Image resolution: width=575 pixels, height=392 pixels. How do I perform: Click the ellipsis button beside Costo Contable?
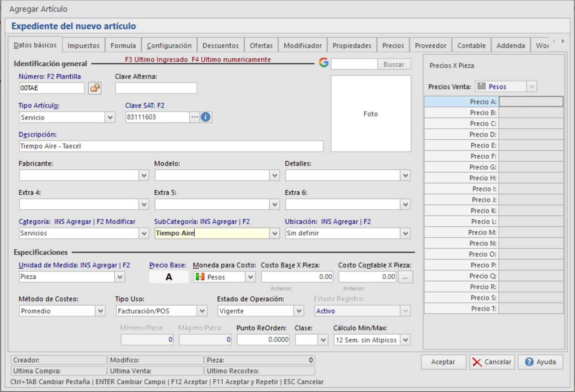pyautogui.click(x=405, y=277)
